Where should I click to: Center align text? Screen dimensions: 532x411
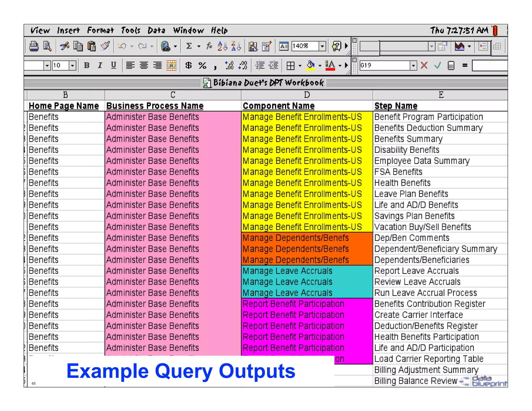click(x=144, y=65)
